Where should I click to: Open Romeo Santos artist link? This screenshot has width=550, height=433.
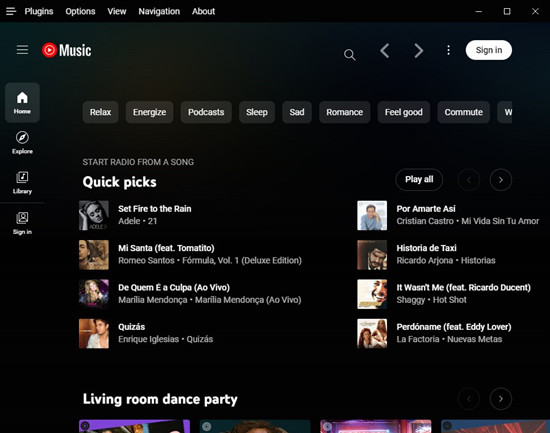point(146,260)
